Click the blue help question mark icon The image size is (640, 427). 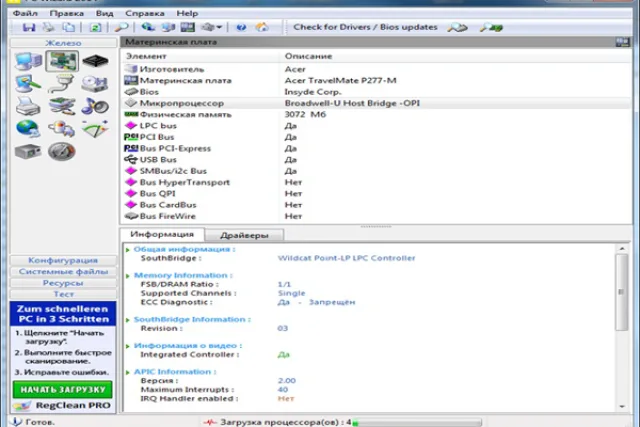(241, 27)
